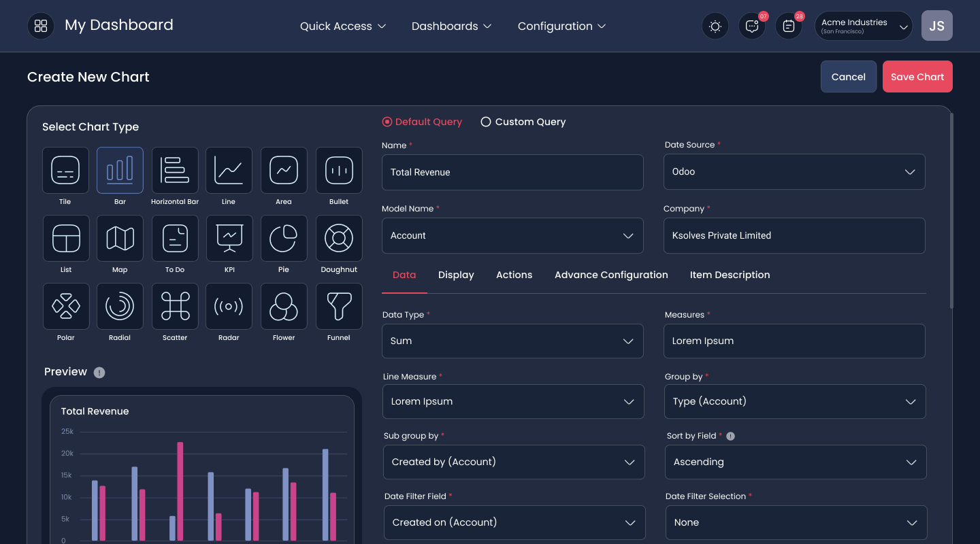Click the 25k axis label in preview
980x544 pixels.
67,432
